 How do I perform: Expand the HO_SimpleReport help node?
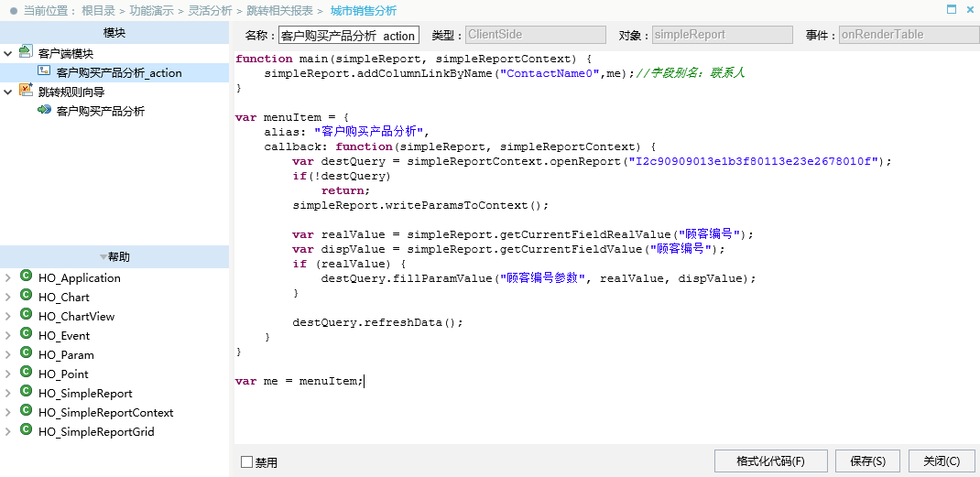(7, 395)
